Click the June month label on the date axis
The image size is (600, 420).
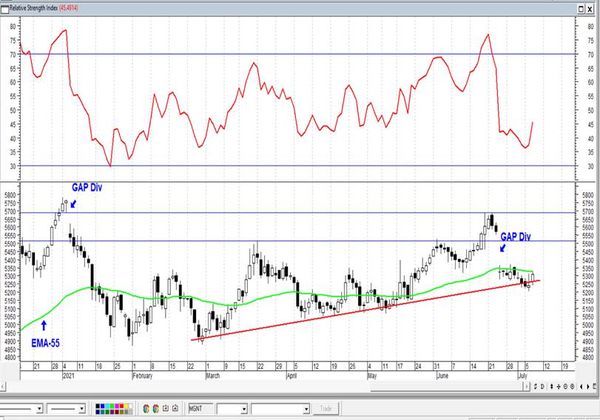click(x=442, y=376)
